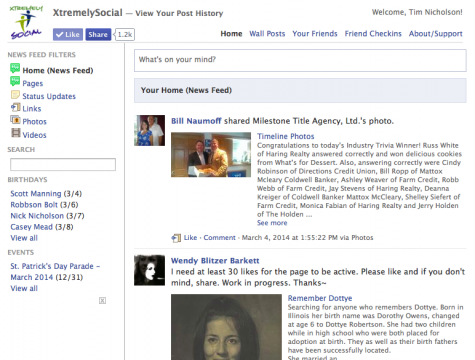Screen dimensions: 475x360
Task: Click the XtremelySocial logo
Action: 26,22
